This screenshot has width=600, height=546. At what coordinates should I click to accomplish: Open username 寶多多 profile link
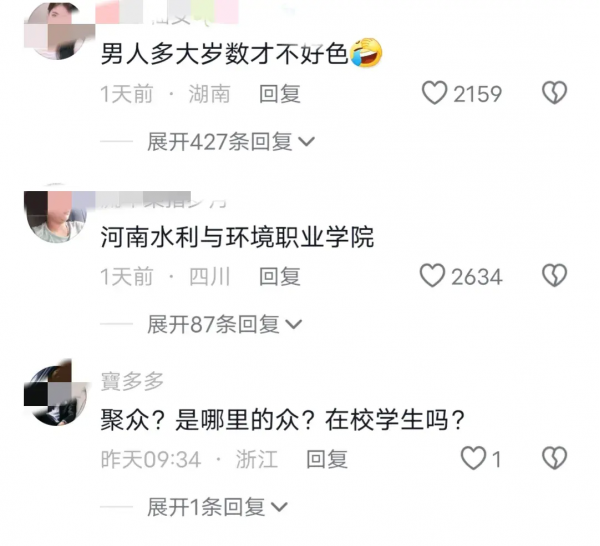click(132, 381)
